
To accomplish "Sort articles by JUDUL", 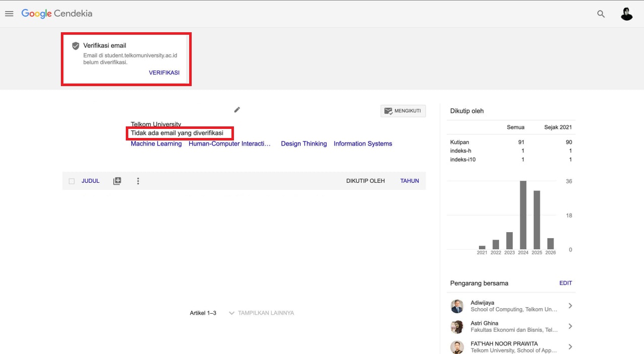I will pos(91,181).
